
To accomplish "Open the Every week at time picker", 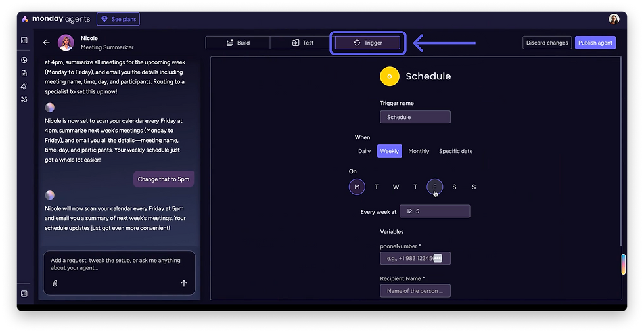I will pos(434,211).
